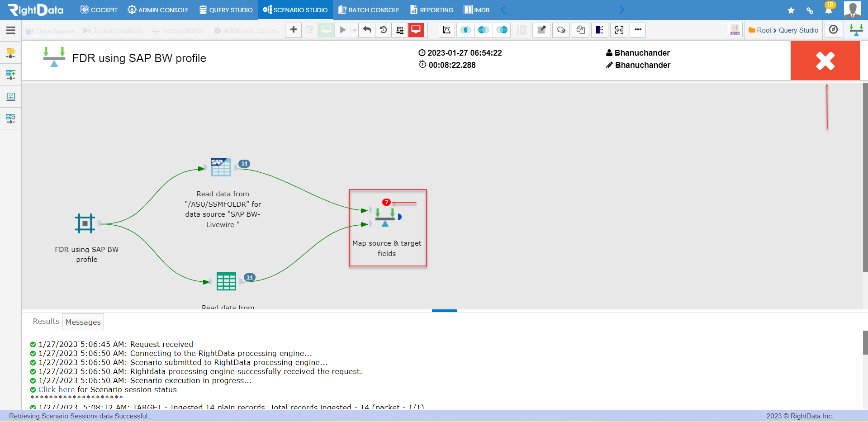Viewport: 868px width, 422px height.
Task: Click the Run play button
Action: click(343, 30)
